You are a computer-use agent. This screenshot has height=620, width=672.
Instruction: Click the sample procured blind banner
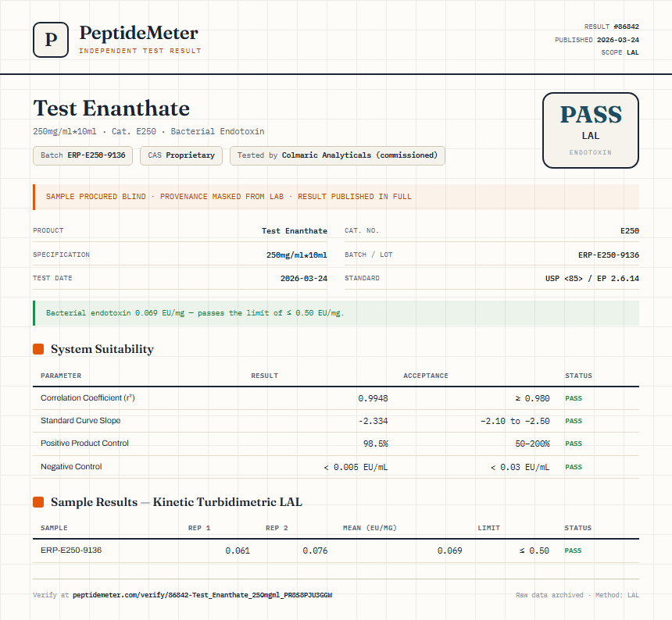coord(336,197)
